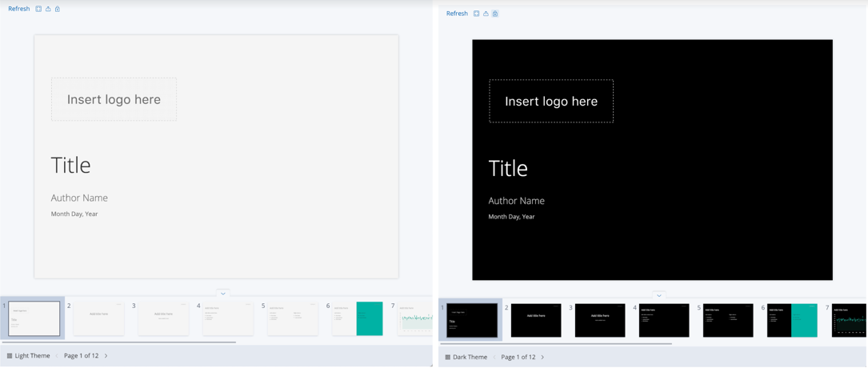The image size is (868, 368).
Task: Click the lock icon in the left panel
Action: [x=58, y=9]
